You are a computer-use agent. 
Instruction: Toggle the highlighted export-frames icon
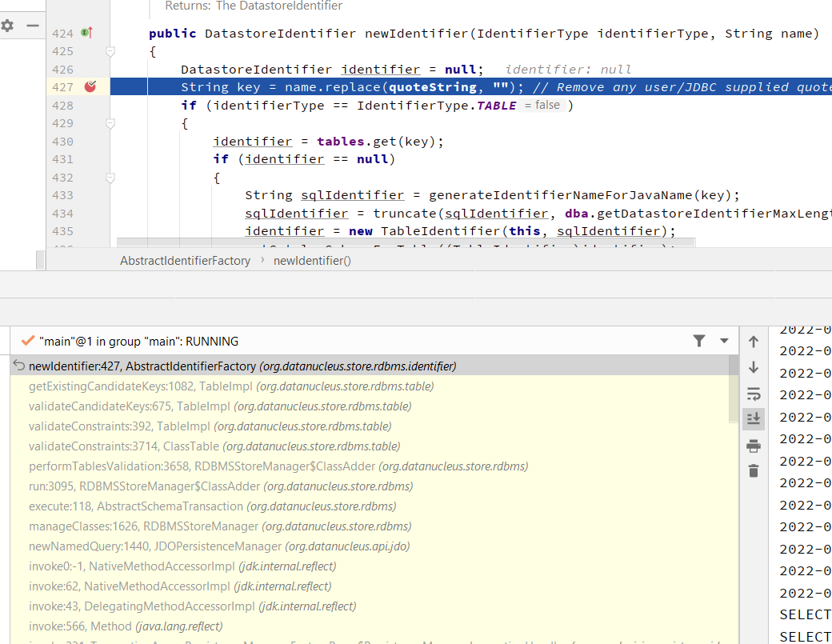coord(753,418)
